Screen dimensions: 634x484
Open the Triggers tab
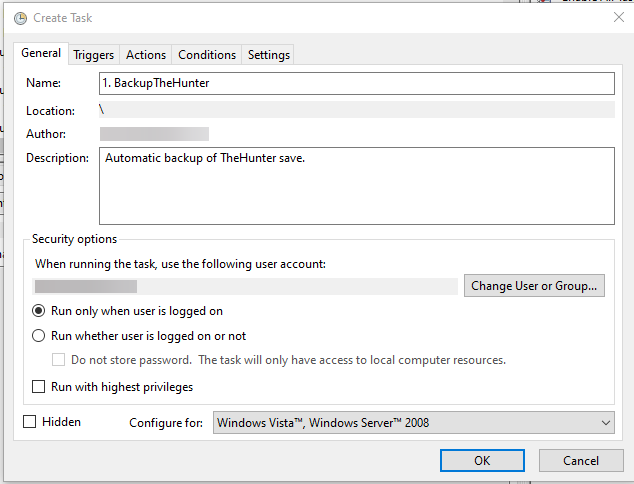(94, 55)
